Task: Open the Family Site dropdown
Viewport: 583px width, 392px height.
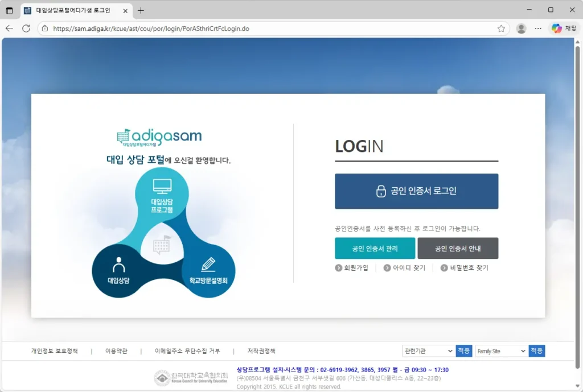Action: 500,351
